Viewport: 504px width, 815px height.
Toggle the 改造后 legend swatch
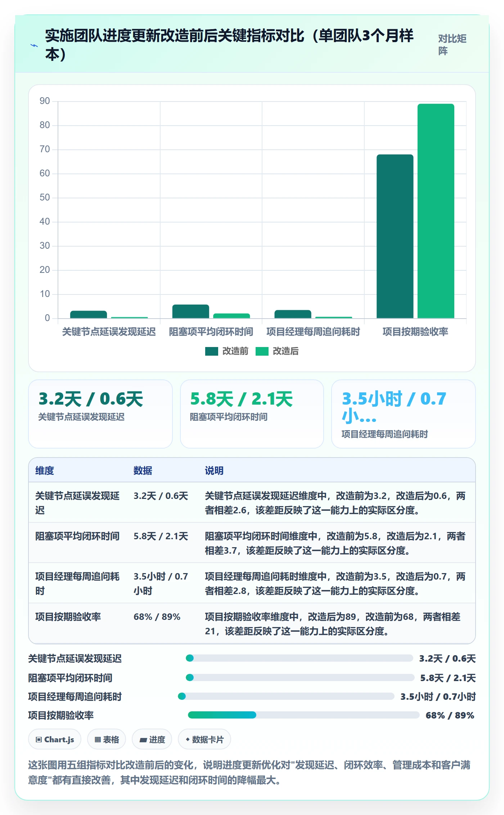(262, 351)
